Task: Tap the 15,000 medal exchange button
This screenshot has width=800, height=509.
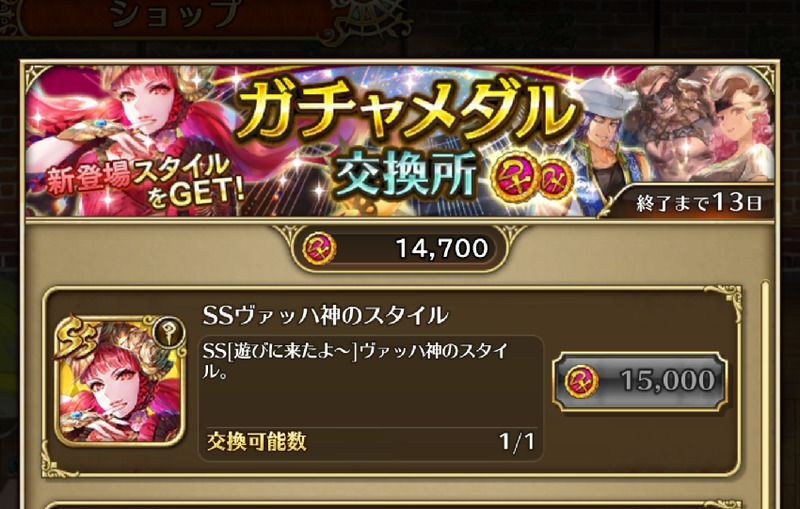Action: (640, 381)
